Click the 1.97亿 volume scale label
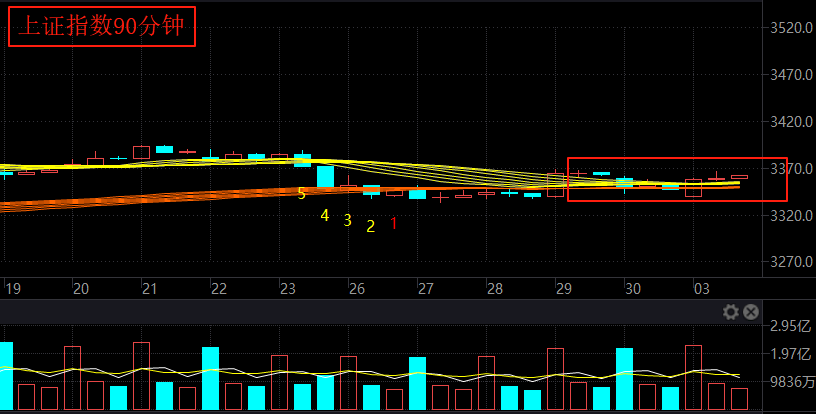 [790, 355]
